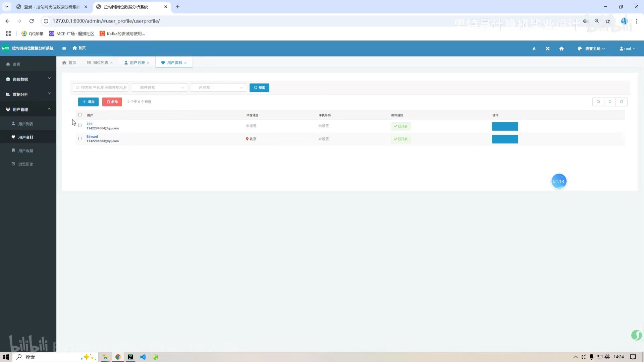Click the open-in-new-window icon button
Viewport: 644px width, 362px height.
point(622,102)
